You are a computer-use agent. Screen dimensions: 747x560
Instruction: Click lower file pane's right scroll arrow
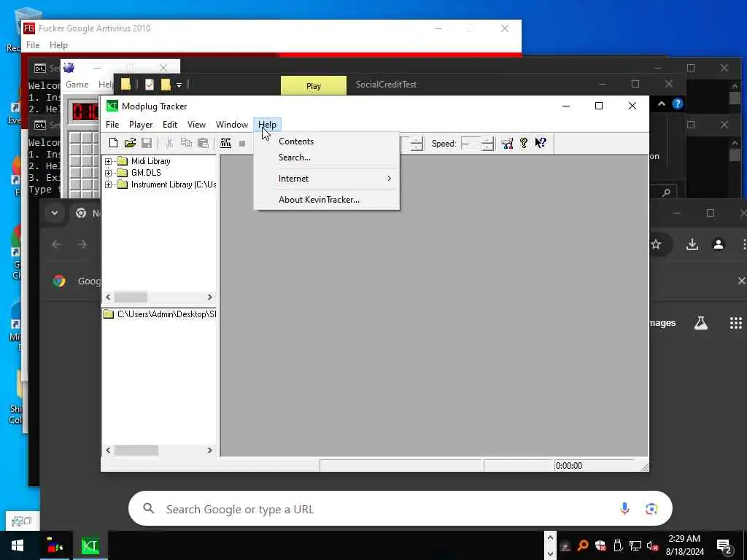[209, 450]
